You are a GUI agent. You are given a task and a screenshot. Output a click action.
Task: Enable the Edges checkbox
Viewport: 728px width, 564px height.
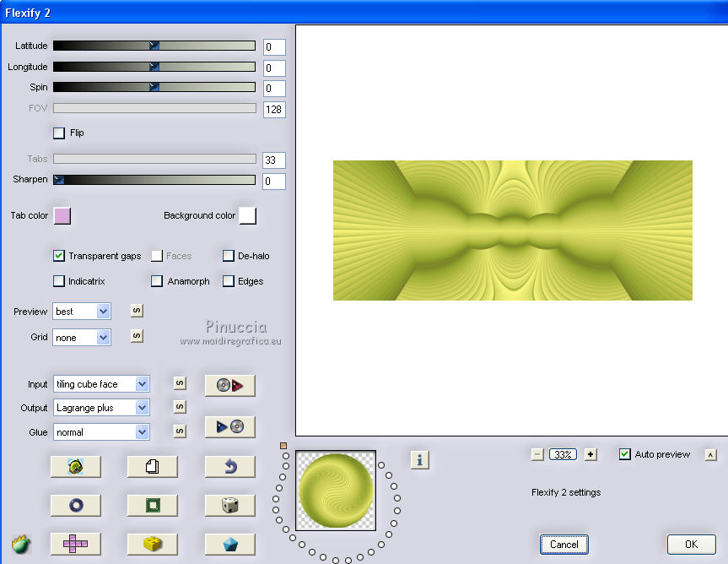[229, 281]
